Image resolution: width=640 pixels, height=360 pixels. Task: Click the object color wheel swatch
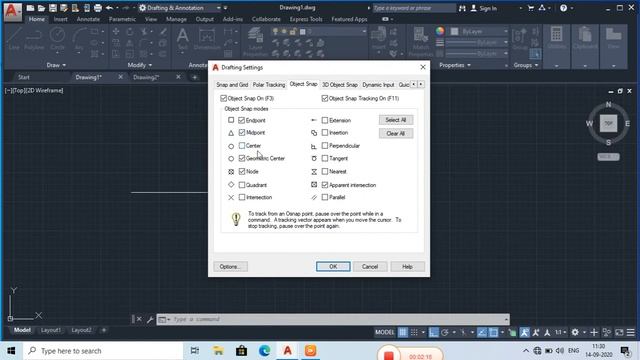[x=440, y=31]
